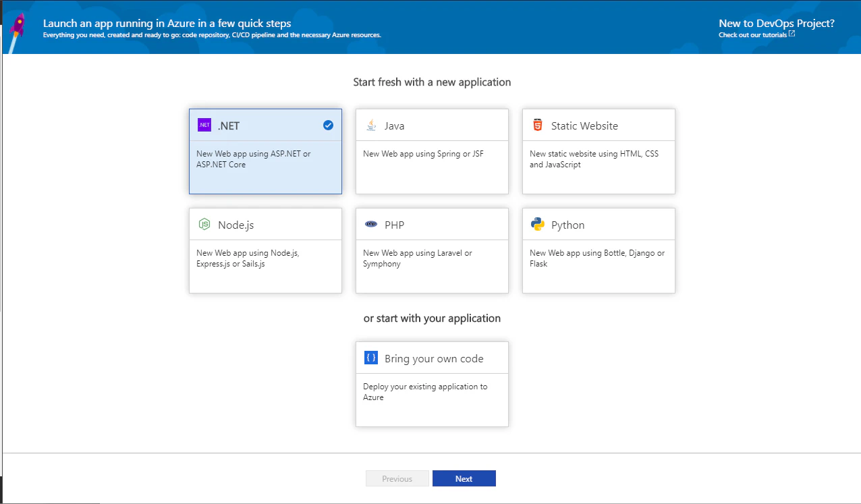Click the HTML5 Static Website icon
The height and width of the screenshot is (504, 861).
[x=537, y=125]
